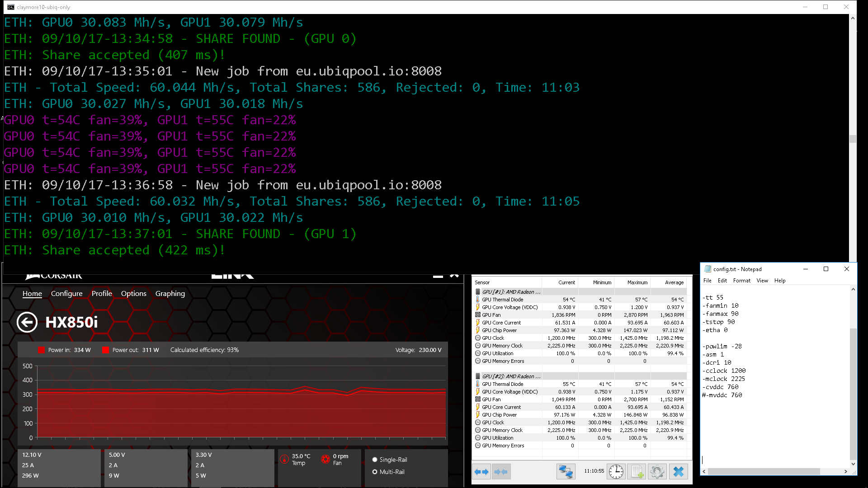
Task: Open the remote monitoring computers icon in HWiNFO
Action: tap(566, 472)
